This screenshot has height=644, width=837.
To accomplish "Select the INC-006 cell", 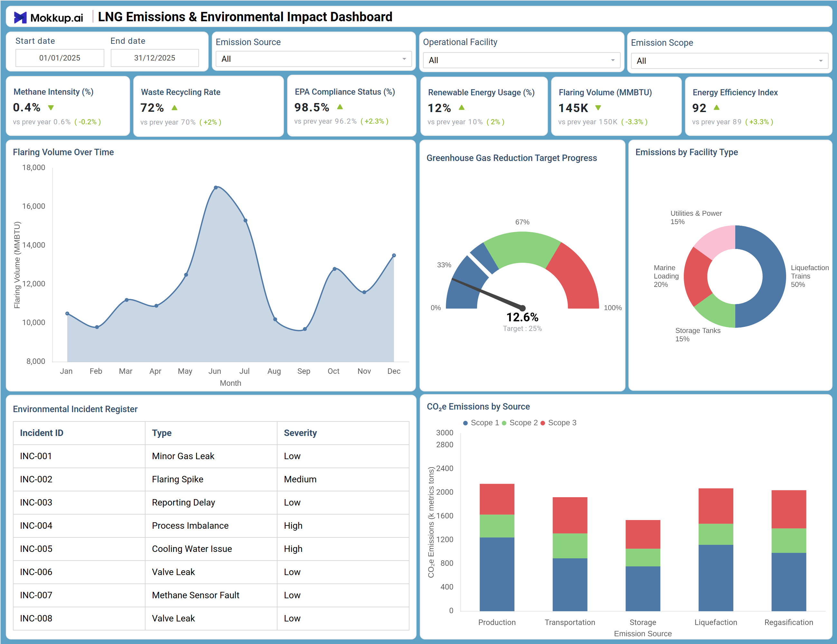I will tap(79, 572).
